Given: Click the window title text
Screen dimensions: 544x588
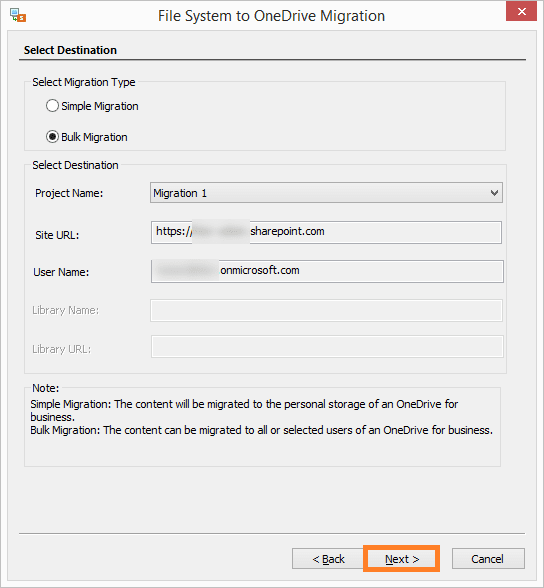Looking at the screenshot, I should click(x=271, y=16).
